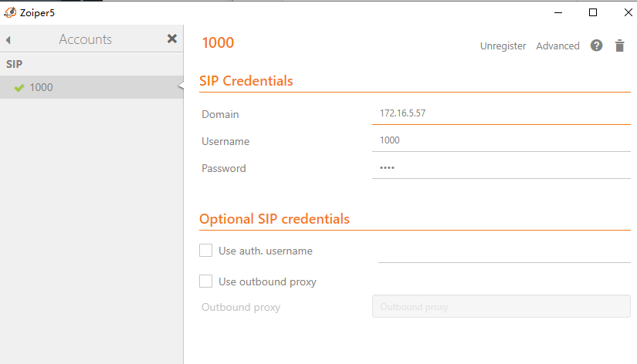
Task: Click the Domain label
Action: [220, 114]
